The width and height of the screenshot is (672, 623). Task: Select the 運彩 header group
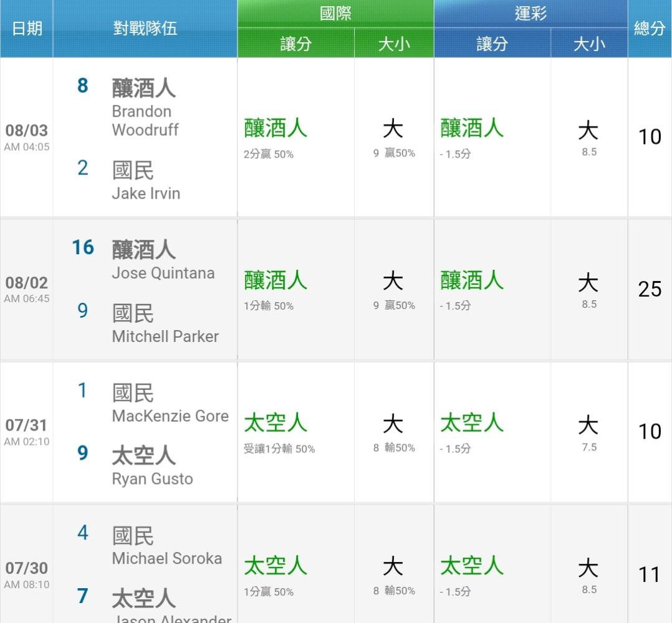(530, 14)
